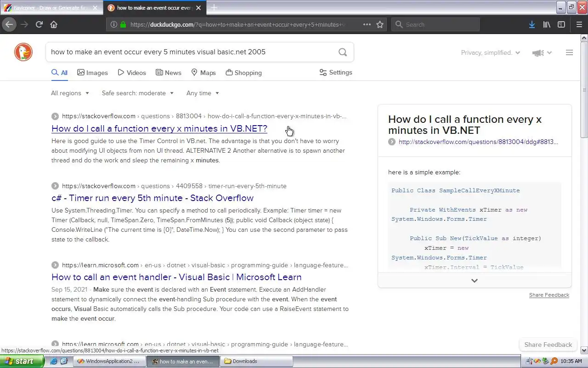Click the floating Share Feedback button
Viewport: 588px width, 368px height.
pyautogui.click(x=548, y=345)
